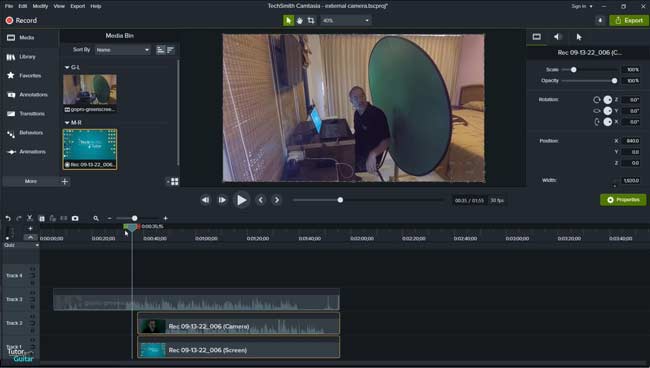Zoom out timeline with minus button
Viewport: 650px width, 368px height.
pyautogui.click(x=109, y=218)
